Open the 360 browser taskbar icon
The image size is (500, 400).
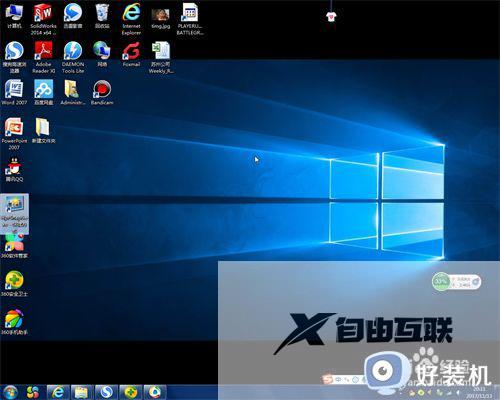155,392
